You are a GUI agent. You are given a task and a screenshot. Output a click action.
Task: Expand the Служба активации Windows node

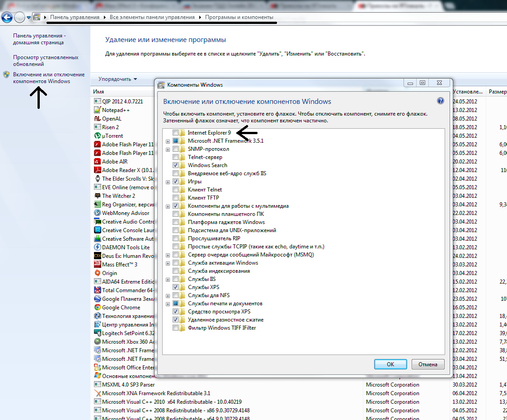click(168, 263)
